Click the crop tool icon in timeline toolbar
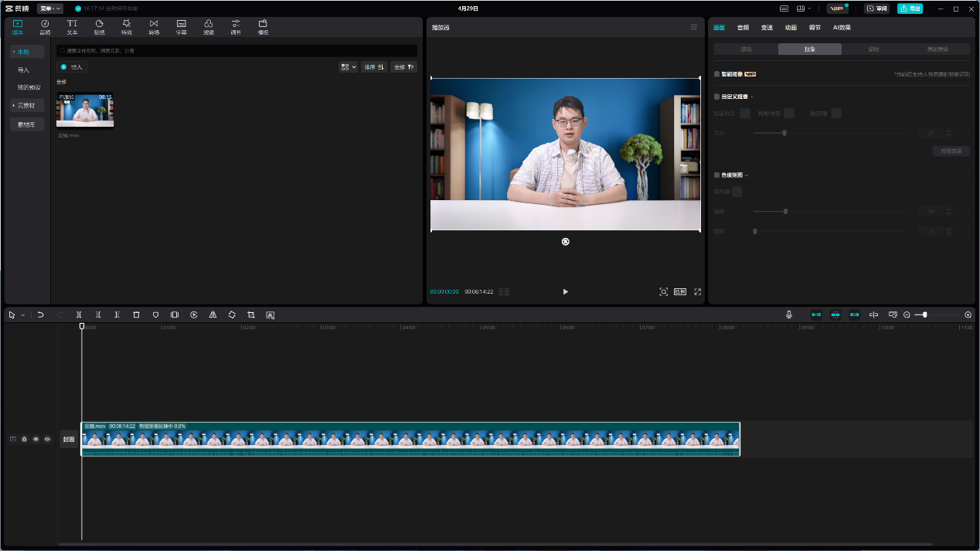980x551 pixels. tap(251, 315)
